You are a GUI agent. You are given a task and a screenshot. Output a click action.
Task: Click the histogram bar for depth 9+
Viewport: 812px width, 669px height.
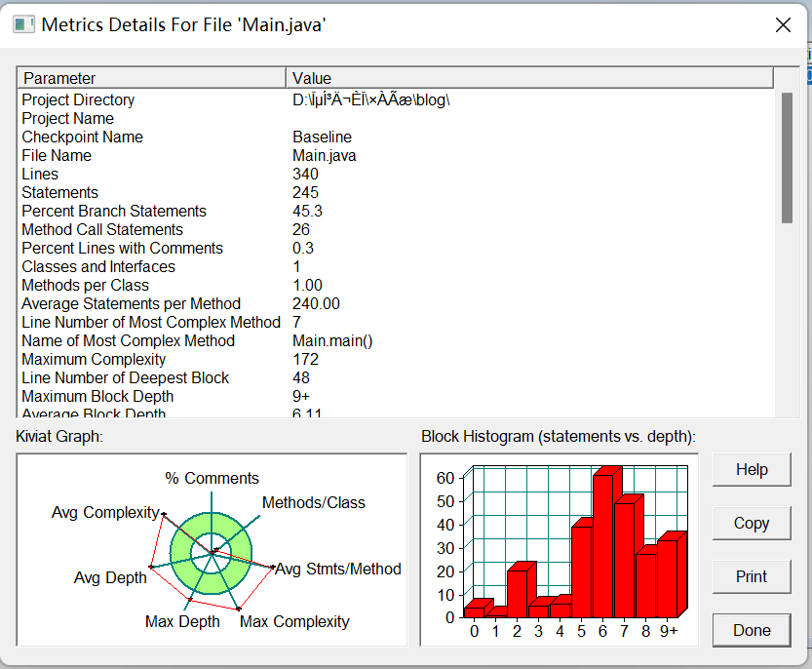(x=669, y=578)
